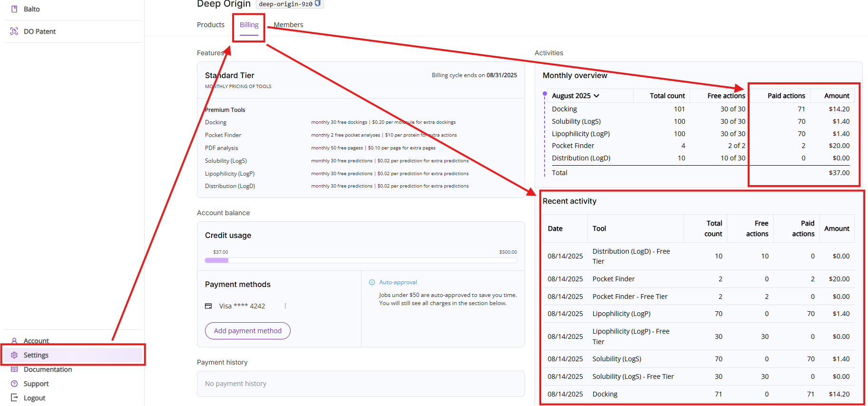Click the Docking row in Recent activity
This screenshot has width=868, height=406.
pyautogui.click(x=698, y=394)
